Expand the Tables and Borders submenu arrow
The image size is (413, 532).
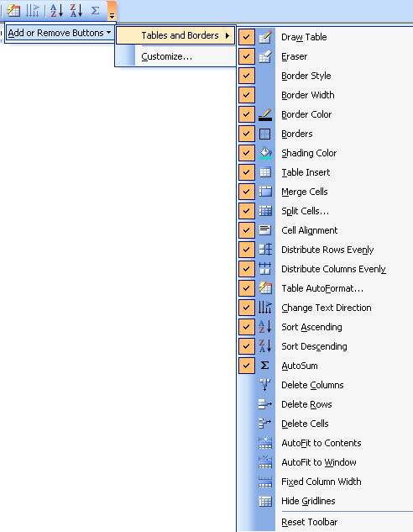(227, 35)
